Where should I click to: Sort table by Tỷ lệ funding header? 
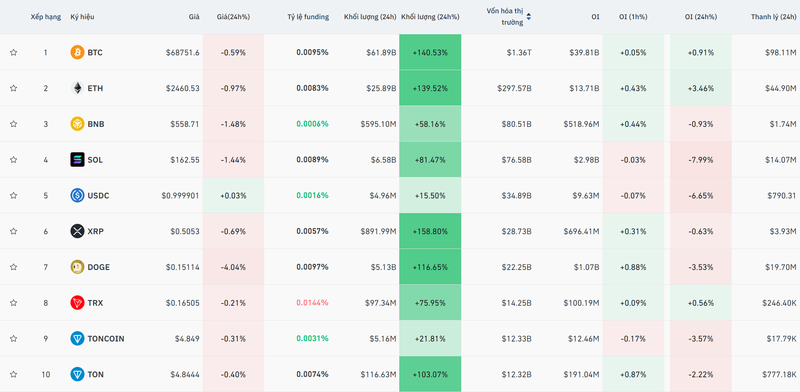pyautogui.click(x=308, y=17)
